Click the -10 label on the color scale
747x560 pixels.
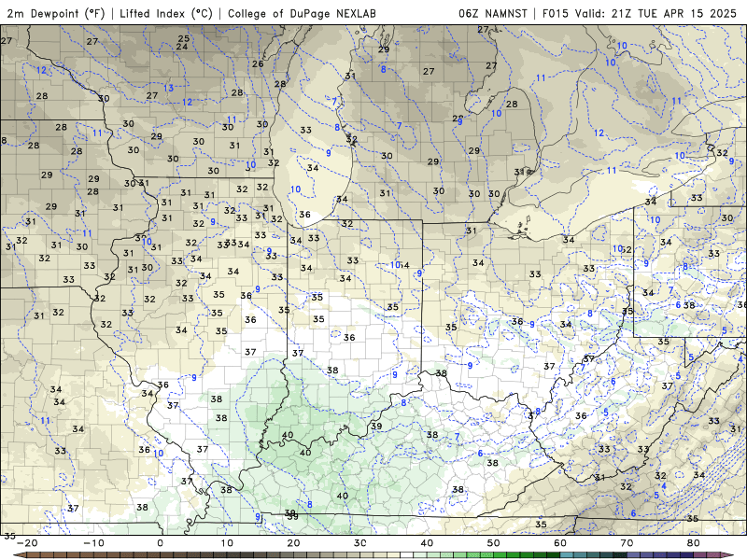[x=93, y=543]
